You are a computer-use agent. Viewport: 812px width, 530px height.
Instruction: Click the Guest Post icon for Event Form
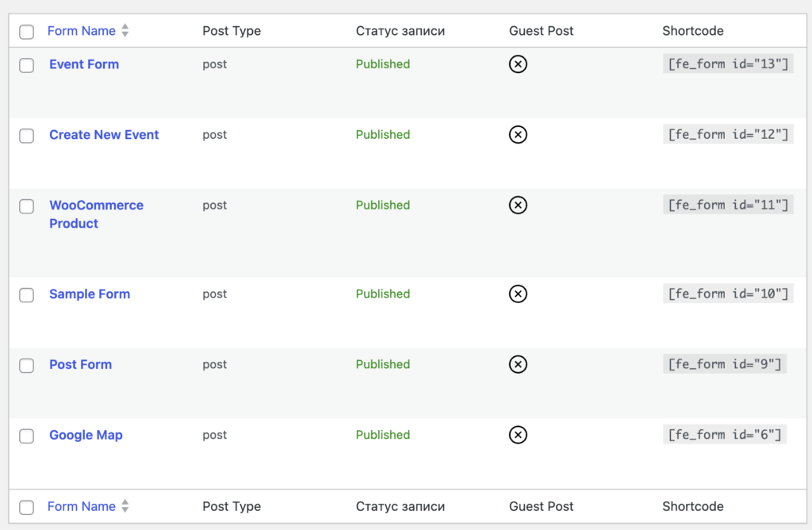click(518, 64)
